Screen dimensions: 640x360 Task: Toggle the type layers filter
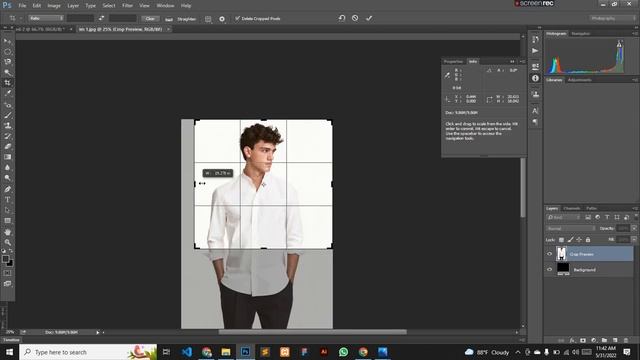point(607,217)
